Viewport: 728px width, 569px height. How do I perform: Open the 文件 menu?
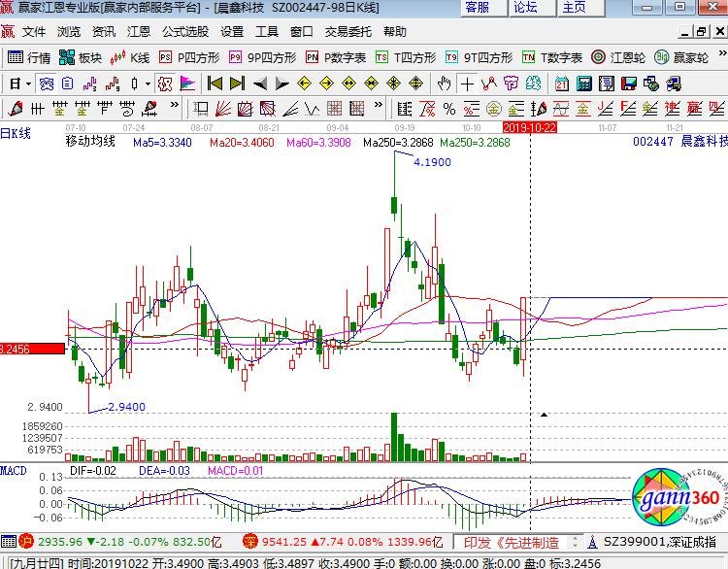34,32
